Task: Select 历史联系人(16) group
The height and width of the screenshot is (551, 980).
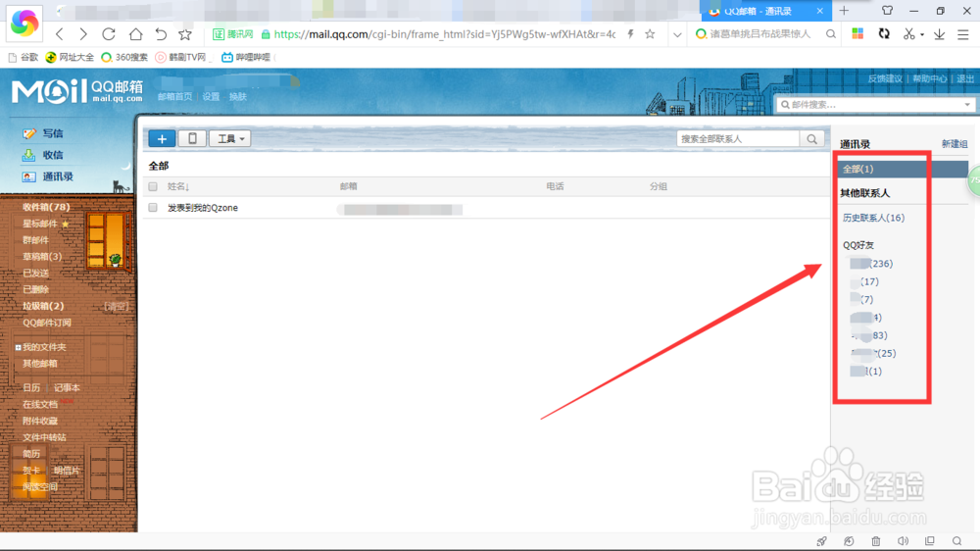Action: 874,218
